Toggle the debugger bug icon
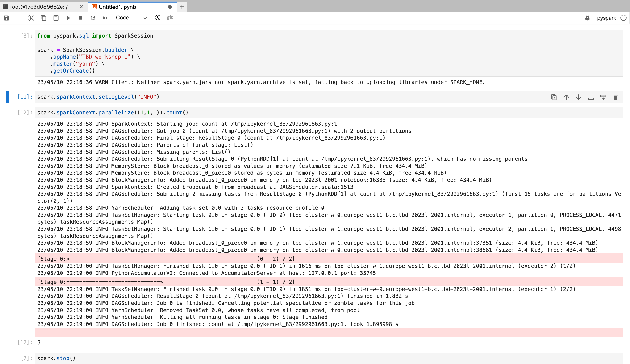This screenshot has width=630, height=364. point(587,18)
